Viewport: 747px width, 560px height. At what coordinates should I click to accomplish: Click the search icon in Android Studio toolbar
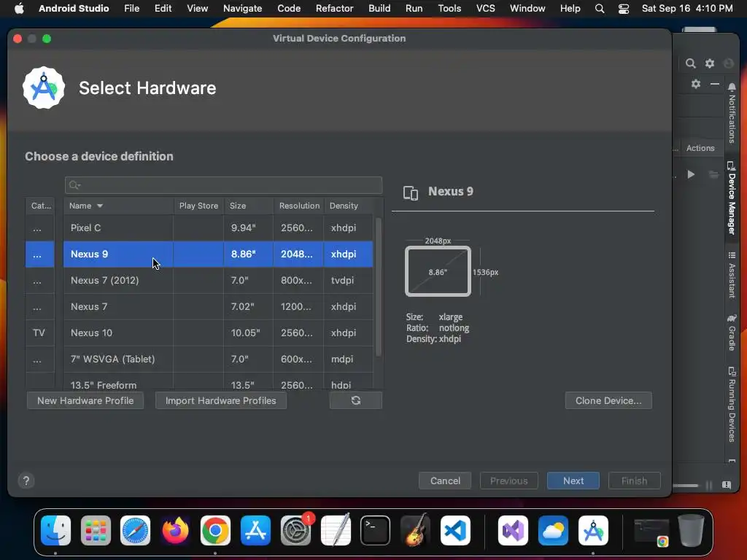tap(690, 63)
